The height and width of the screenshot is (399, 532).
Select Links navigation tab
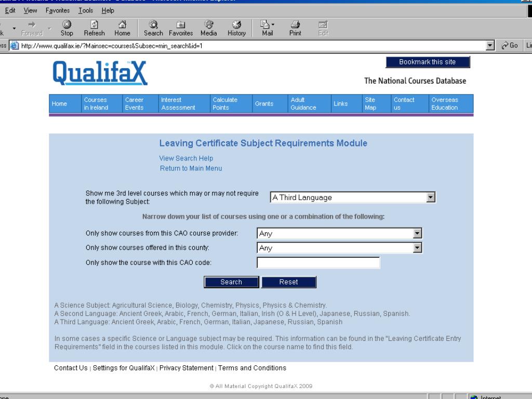click(347, 104)
